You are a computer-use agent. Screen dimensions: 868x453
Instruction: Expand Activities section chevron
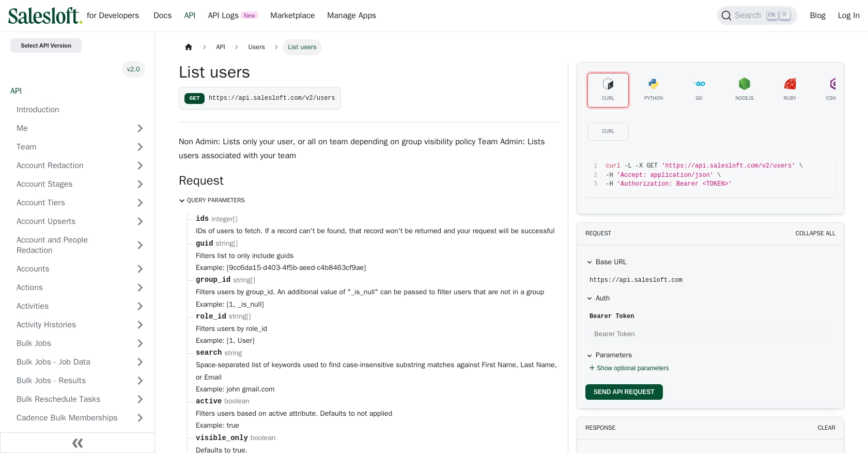140,306
